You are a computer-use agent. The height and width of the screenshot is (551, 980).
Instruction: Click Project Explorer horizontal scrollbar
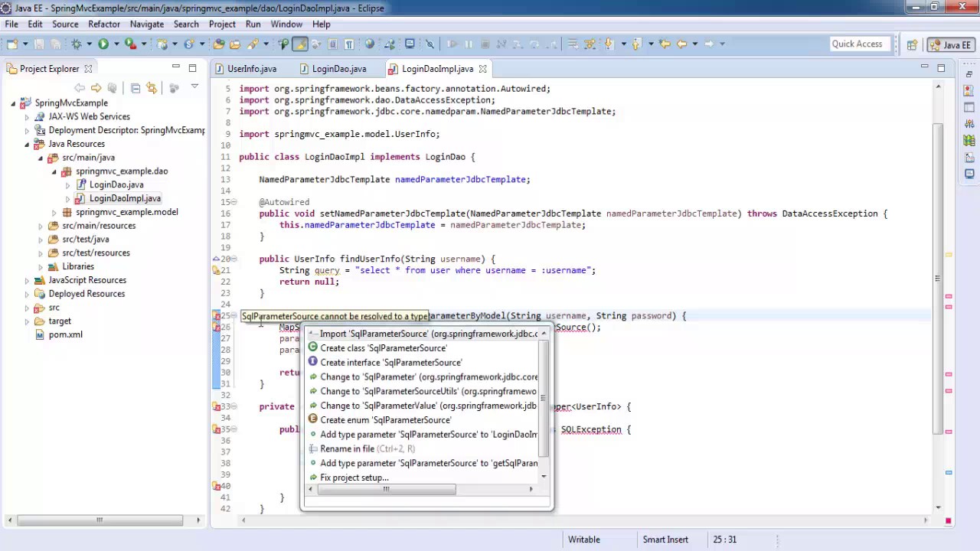click(x=100, y=520)
